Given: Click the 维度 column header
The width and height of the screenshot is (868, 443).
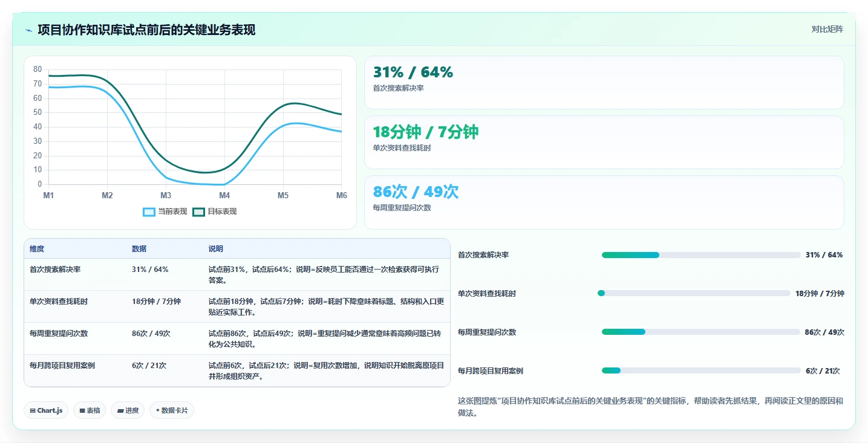Looking at the screenshot, I should pyautogui.click(x=37, y=249).
